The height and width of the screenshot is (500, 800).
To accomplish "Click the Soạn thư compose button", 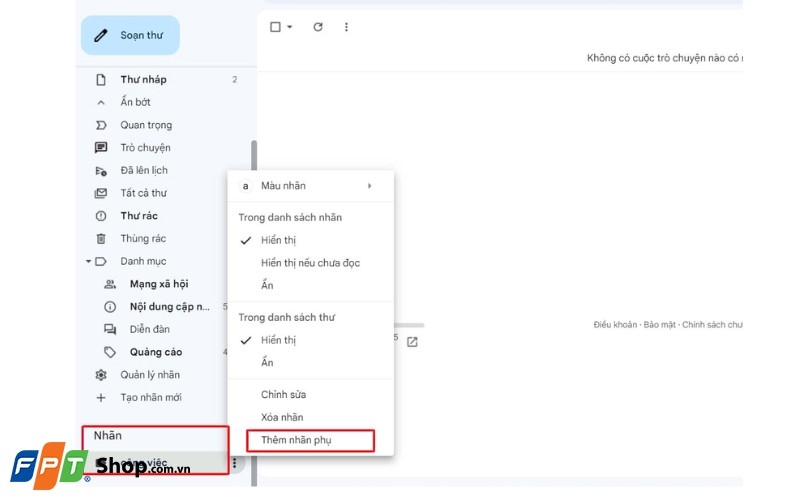I will click(130, 35).
